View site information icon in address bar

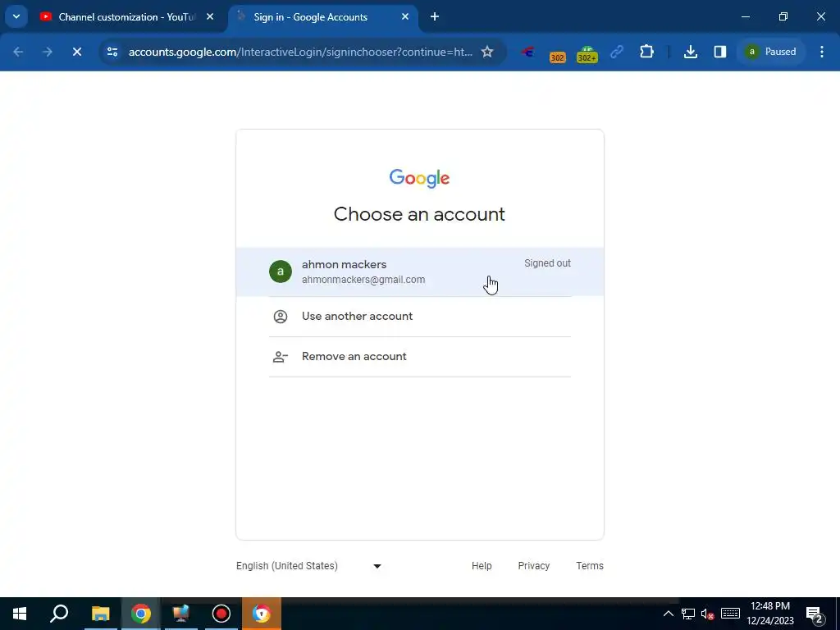[112, 52]
